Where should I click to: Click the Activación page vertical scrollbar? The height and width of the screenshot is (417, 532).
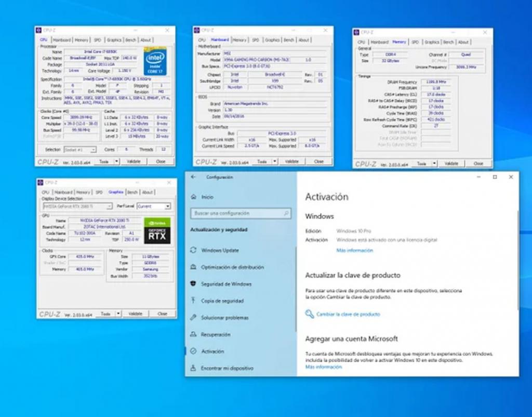click(518, 260)
